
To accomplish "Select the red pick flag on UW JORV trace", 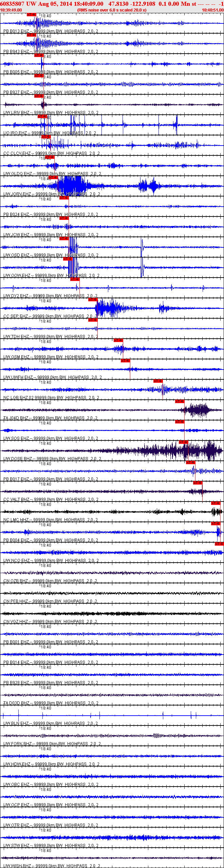I will (x=53, y=177).
